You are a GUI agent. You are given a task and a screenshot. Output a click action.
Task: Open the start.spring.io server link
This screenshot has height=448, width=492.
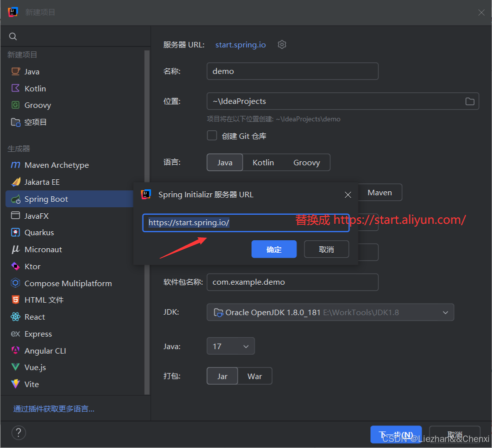click(240, 45)
